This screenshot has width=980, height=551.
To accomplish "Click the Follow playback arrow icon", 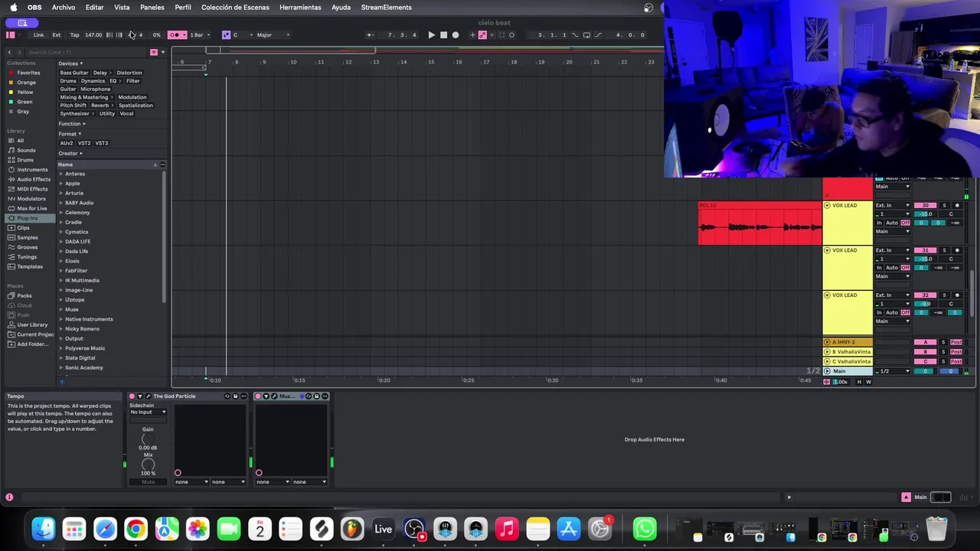I will (x=370, y=34).
